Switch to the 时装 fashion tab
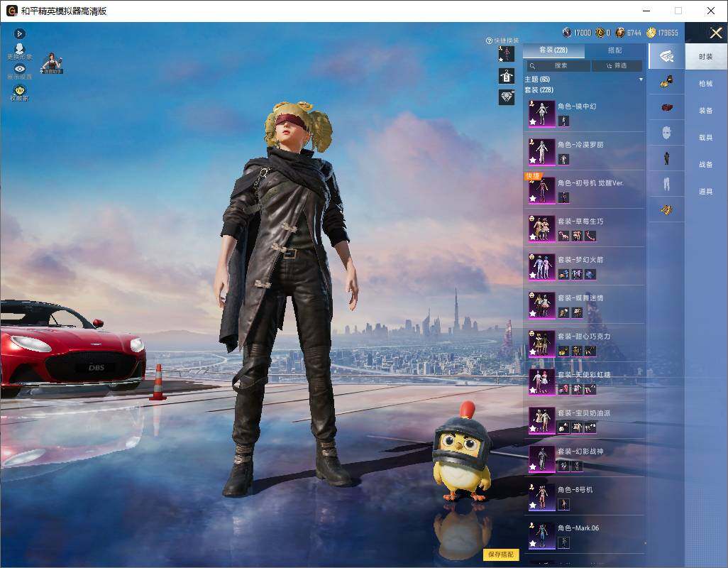Screen dimensions: 728x568 point(706,57)
